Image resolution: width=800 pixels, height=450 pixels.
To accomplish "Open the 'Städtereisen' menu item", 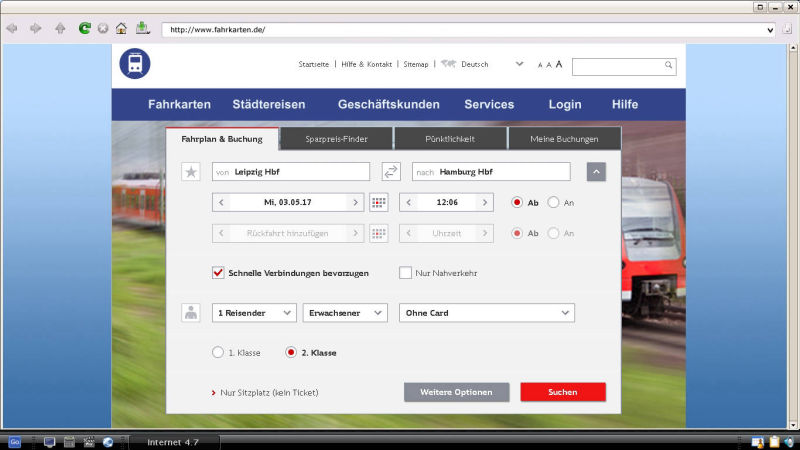I will click(269, 104).
